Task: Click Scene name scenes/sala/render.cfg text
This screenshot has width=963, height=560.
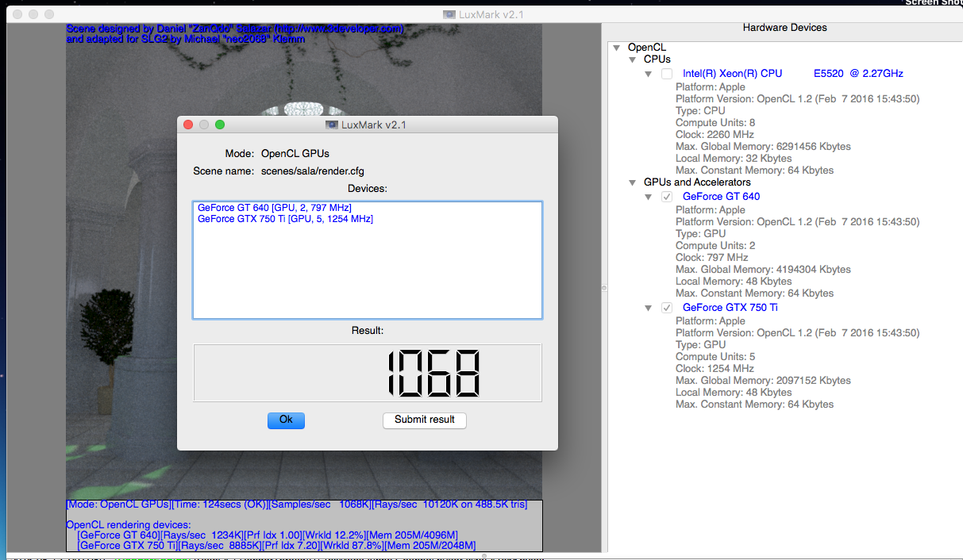Action: pyautogui.click(x=313, y=171)
